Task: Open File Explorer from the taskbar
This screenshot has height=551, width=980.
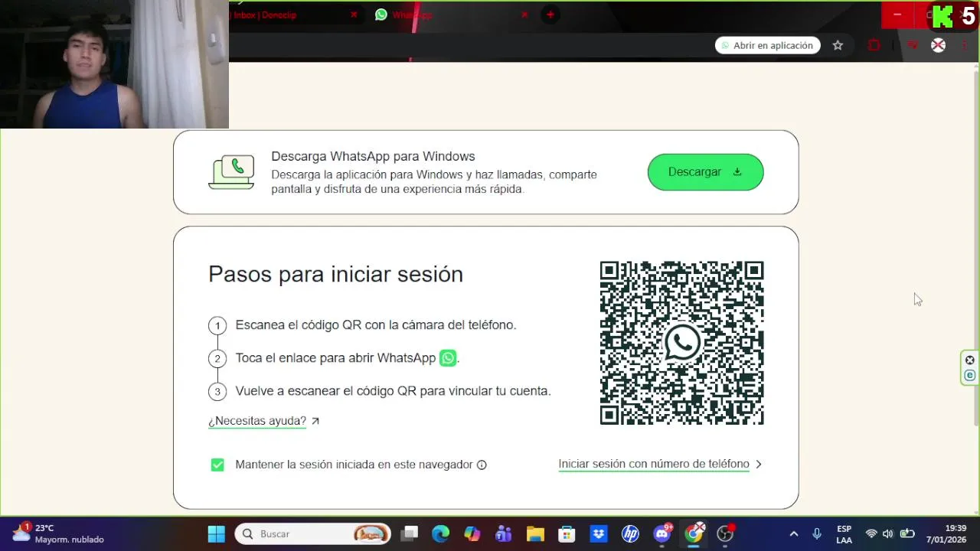Action: click(x=535, y=533)
